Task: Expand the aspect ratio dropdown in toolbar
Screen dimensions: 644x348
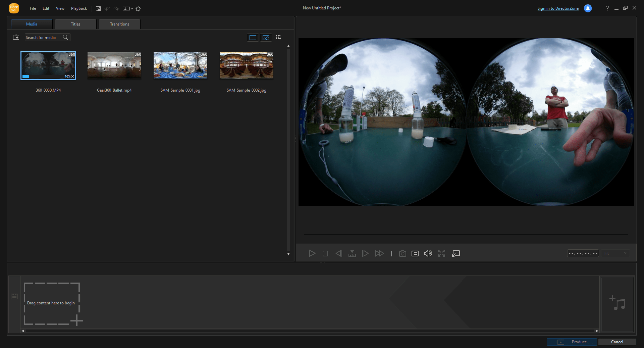Action: 128,8
